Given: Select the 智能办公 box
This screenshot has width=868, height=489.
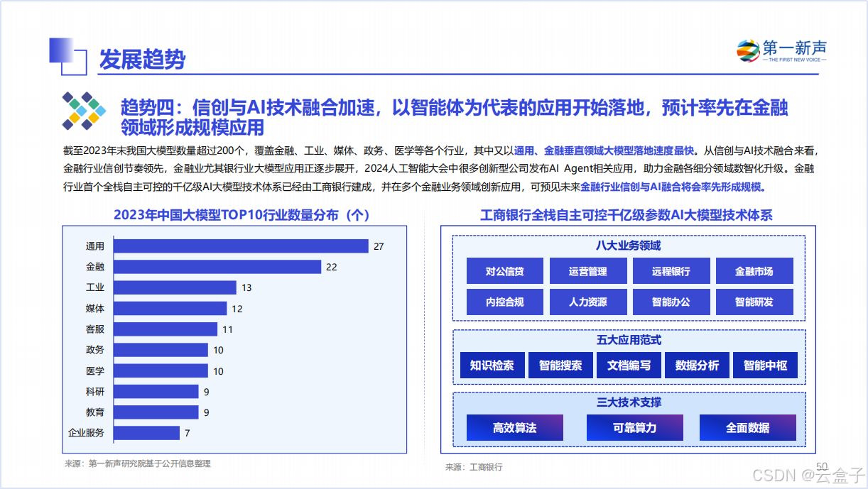Looking at the screenshot, I should 671,302.
